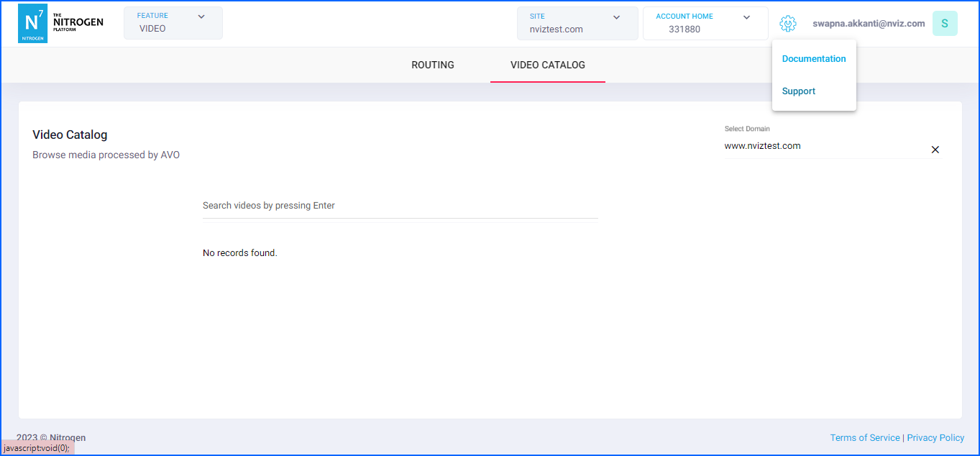This screenshot has height=456, width=980.
Task: Open Account Home dropdown showing 331880
Action: pos(705,24)
